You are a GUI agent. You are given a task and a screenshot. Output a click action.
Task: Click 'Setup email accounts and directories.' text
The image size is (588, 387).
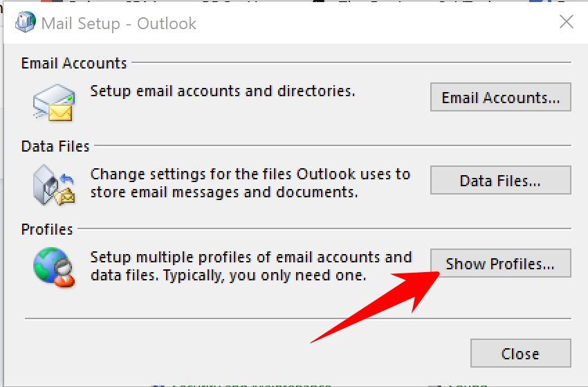[x=223, y=91]
